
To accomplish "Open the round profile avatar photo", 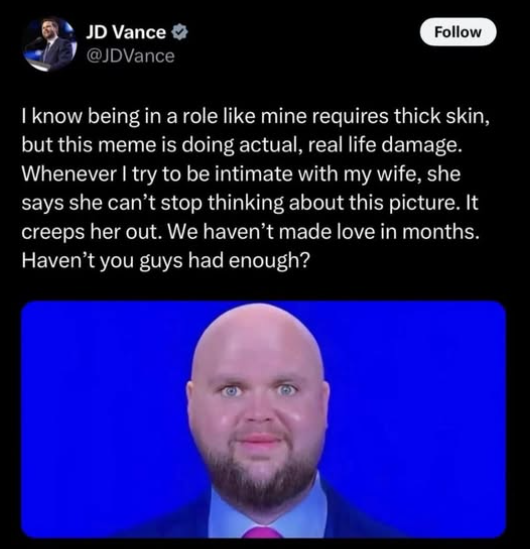I will click(x=49, y=44).
